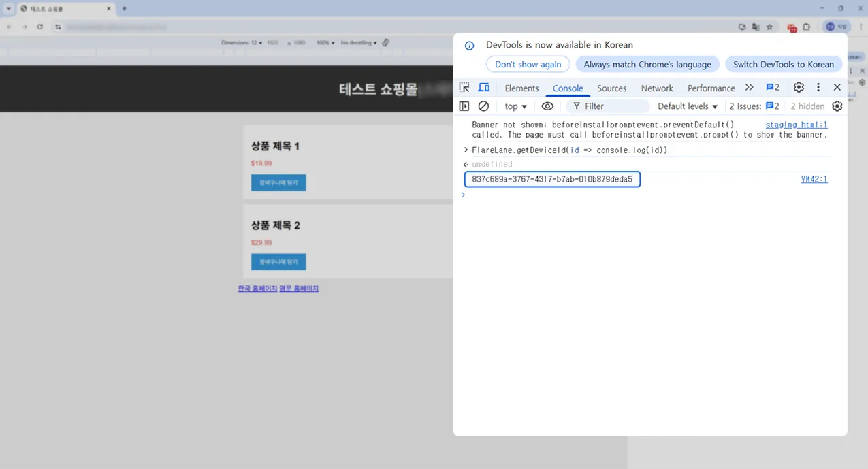Reload the page
Image resolution: width=868 pixels, height=469 pixels.
point(40,27)
